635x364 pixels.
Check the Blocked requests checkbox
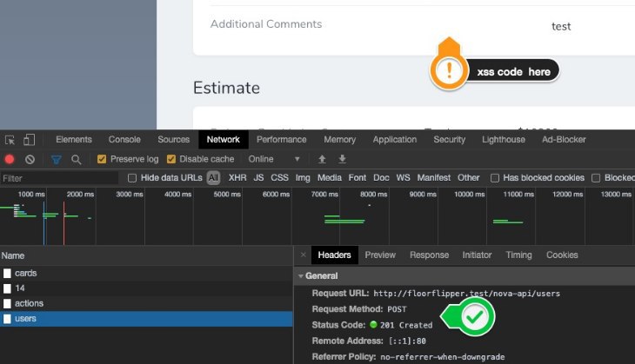596,178
